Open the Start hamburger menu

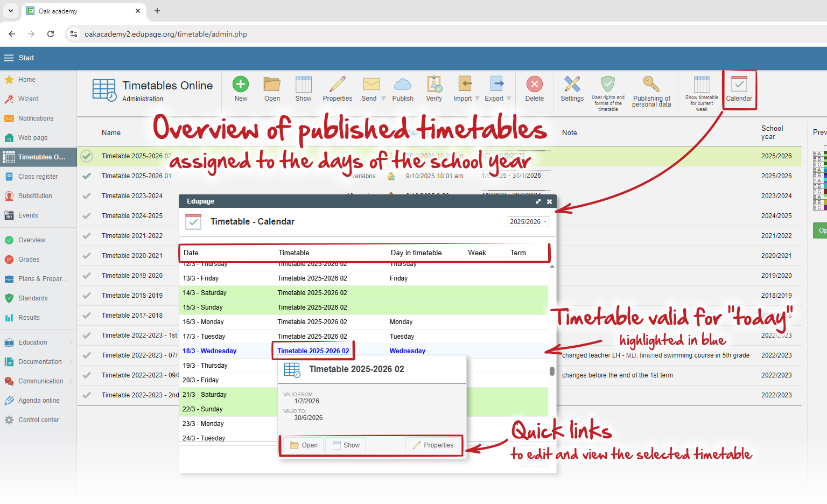[x=9, y=58]
